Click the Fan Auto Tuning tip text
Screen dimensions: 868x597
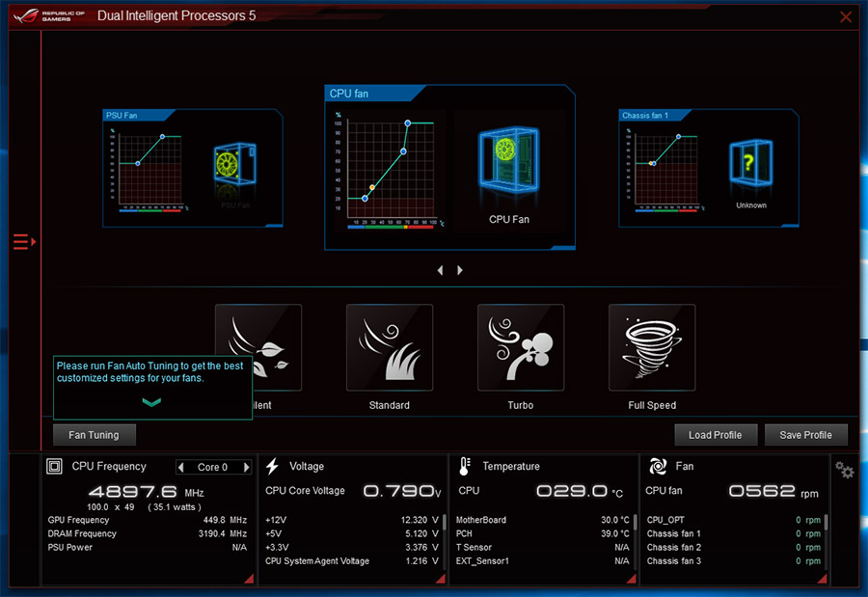click(x=150, y=372)
